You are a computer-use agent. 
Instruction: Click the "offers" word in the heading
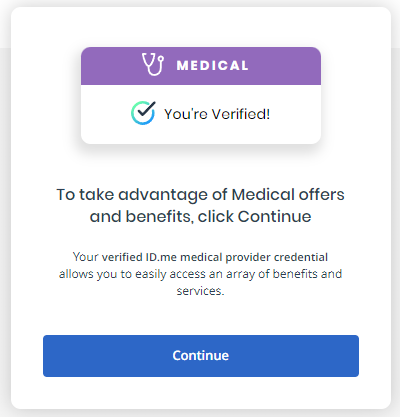click(321, 194)
